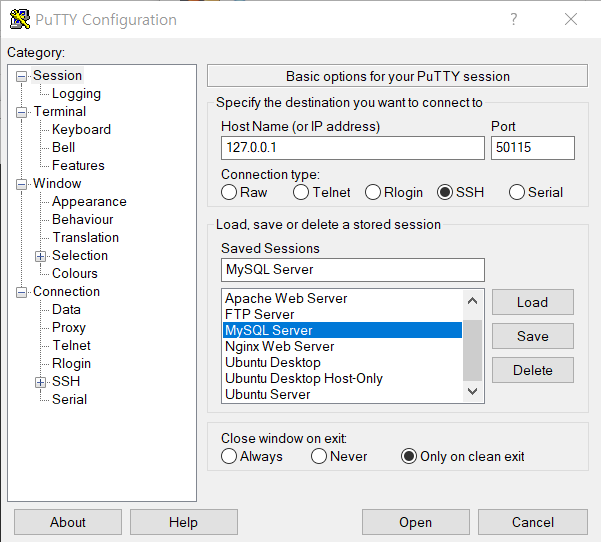Open the Rlogin category in the tree

(71, 364)
